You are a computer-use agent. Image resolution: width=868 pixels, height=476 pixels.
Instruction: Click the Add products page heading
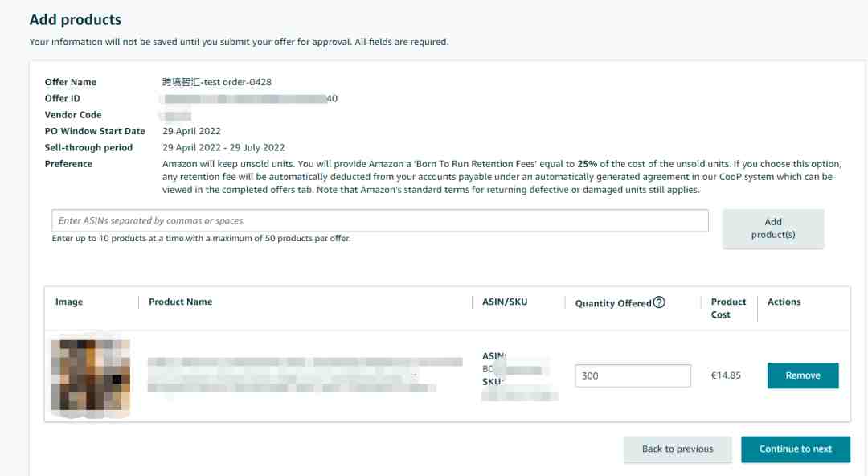[76, 20]
